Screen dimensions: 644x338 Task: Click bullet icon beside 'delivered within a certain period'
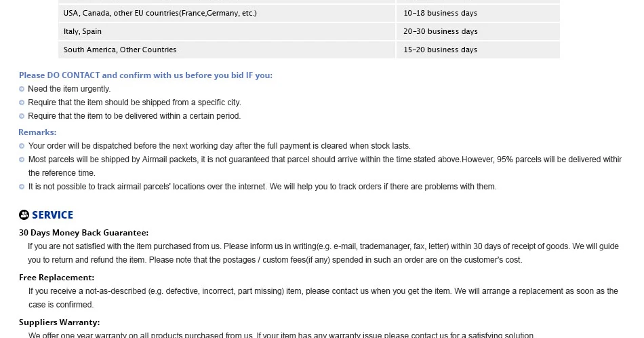(x=22, y=116)
